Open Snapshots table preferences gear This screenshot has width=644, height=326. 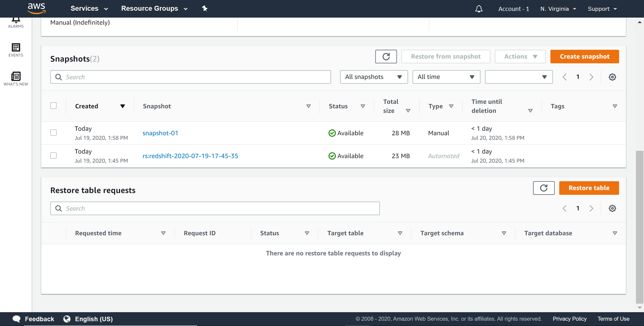(x=612, y=77)
